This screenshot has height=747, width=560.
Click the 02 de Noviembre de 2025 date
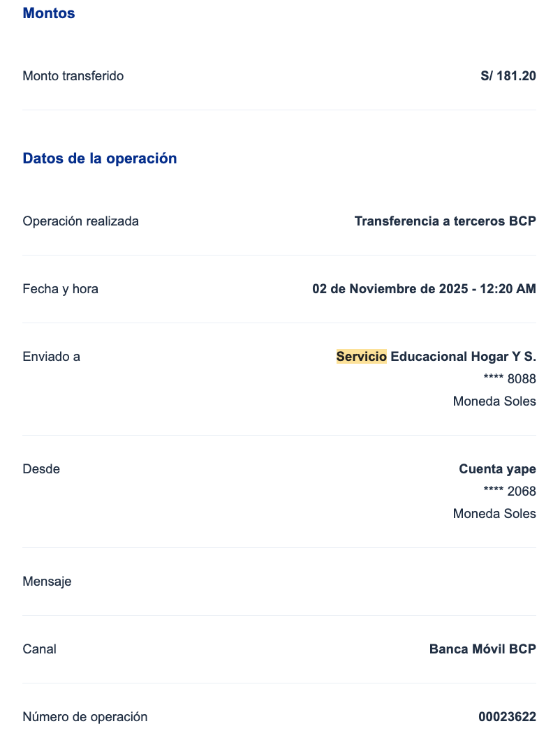click(x=388, y=289)
